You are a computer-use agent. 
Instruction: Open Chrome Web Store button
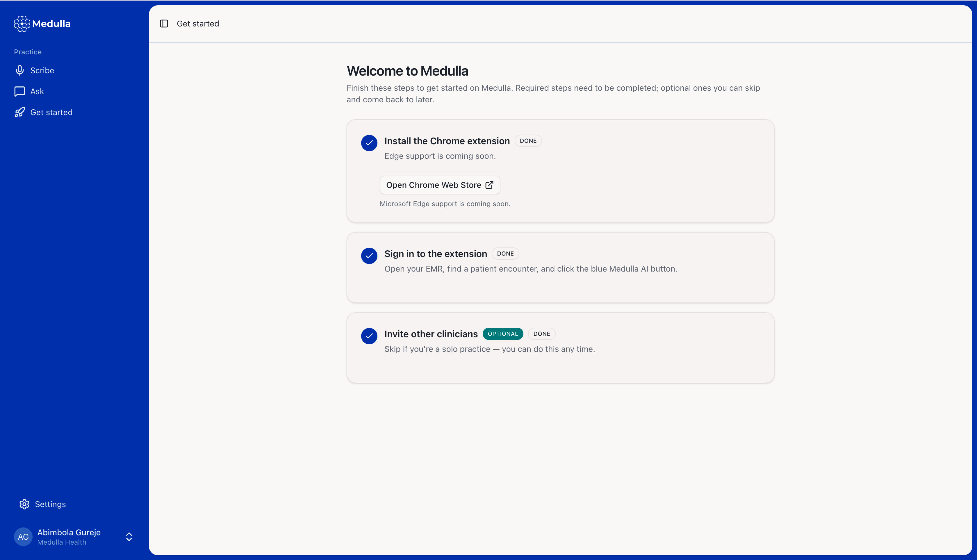(440, 185)
